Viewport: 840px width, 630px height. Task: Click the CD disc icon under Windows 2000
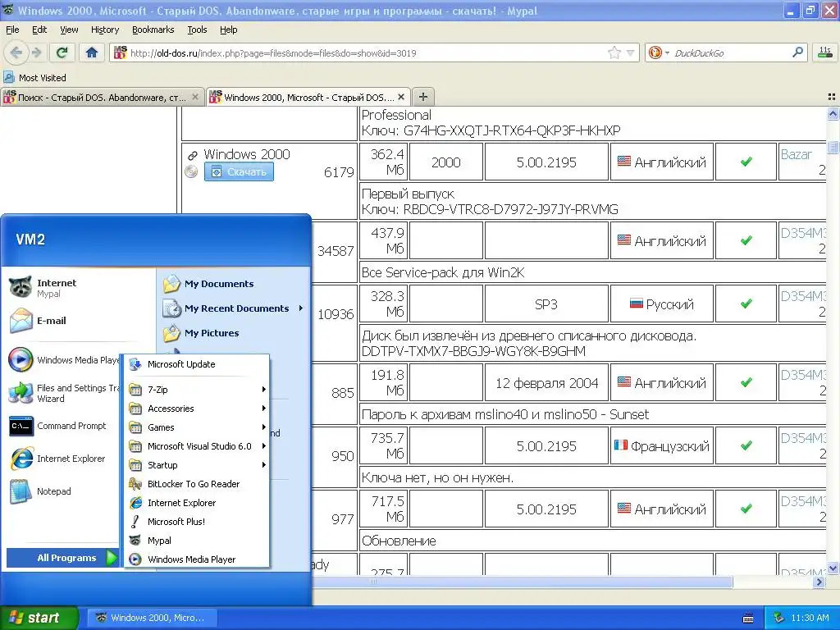coord(191,171)
